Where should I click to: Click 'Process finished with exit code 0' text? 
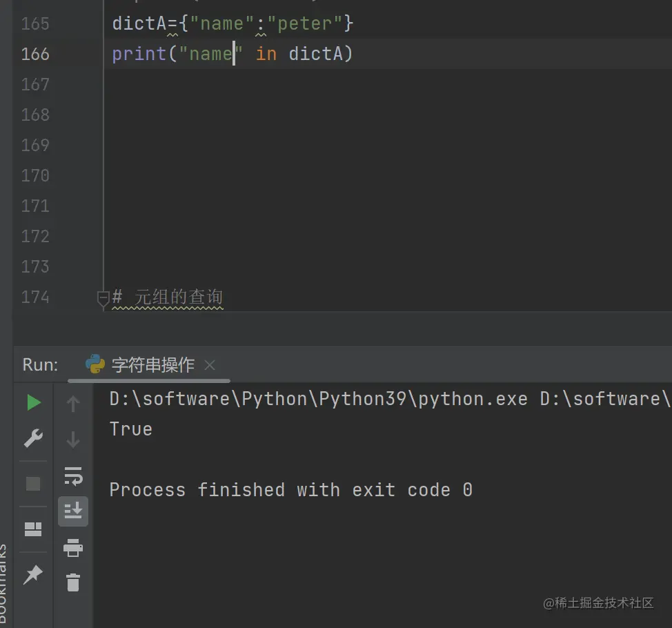(291, 490)
